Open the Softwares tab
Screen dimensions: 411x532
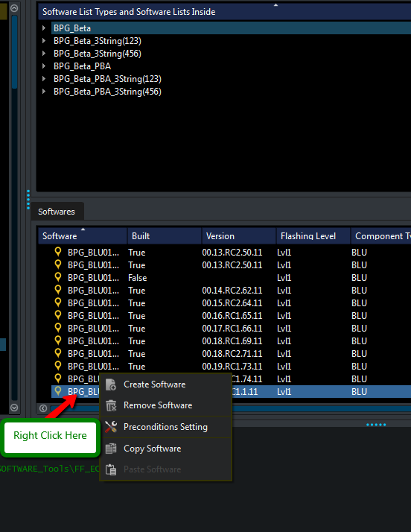57,212
